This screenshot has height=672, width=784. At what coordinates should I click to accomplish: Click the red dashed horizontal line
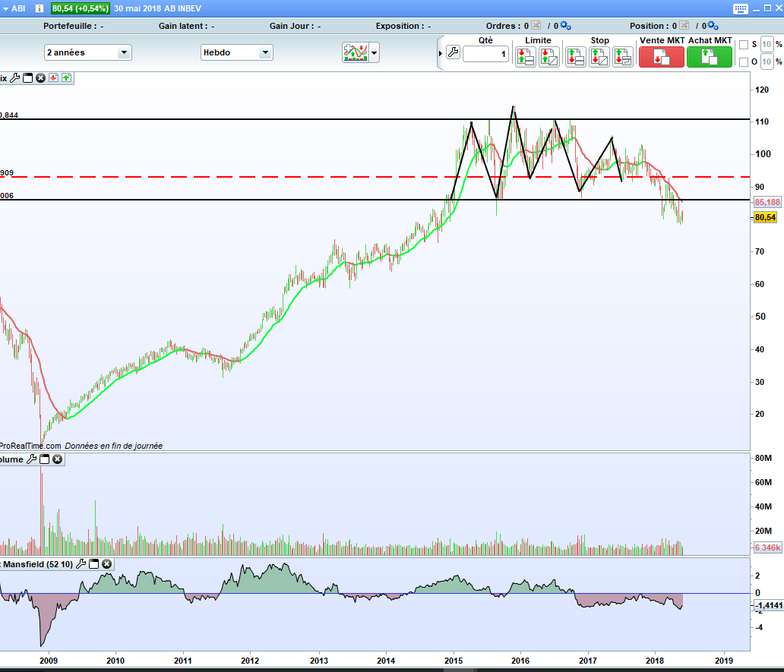[x=375, y=177]
